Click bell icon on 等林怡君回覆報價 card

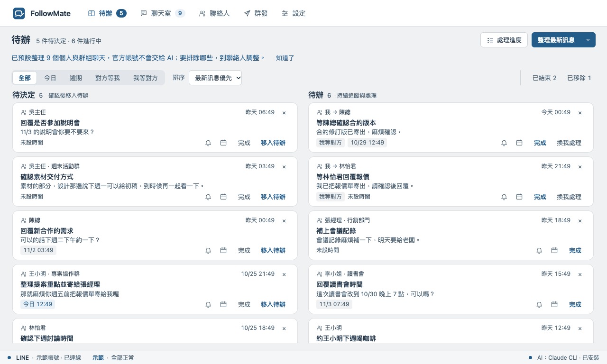click(x=504, y=197)
